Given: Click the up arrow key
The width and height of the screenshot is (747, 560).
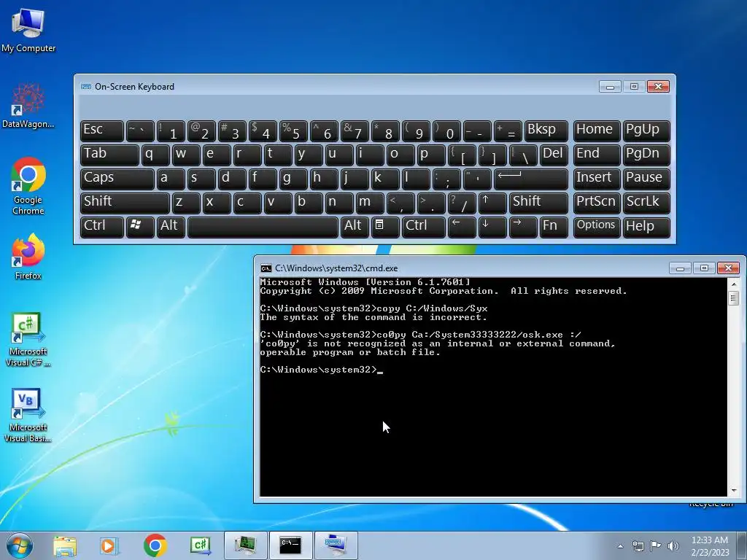Looking at the screenshot, I should point(492,203).
